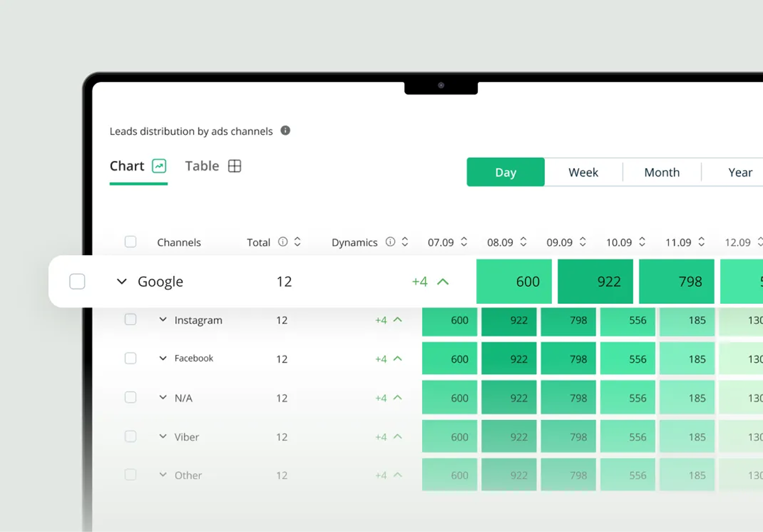Expand the Instagram channel row

point(163,320)
